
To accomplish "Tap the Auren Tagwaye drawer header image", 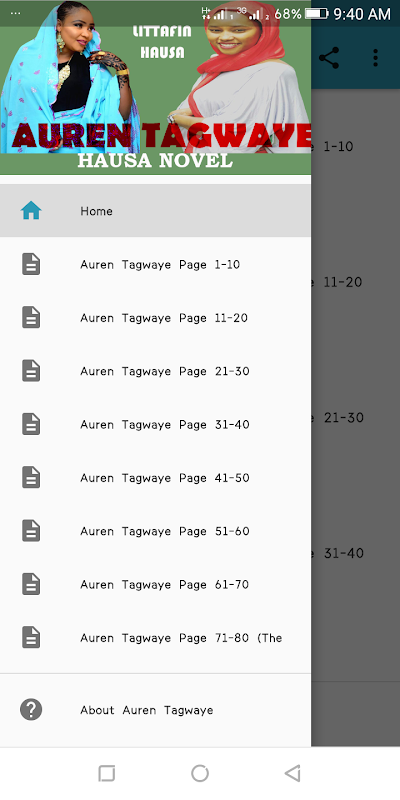I will tap(155, 88).
